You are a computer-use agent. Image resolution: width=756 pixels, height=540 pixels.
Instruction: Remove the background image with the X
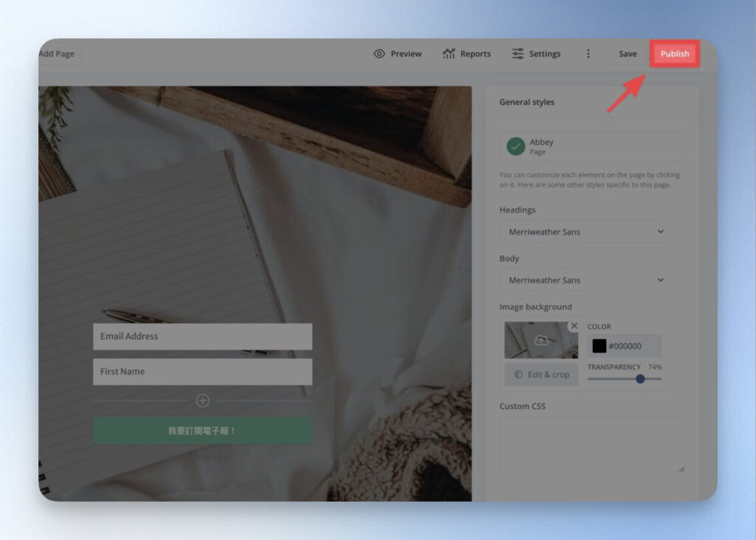pos(574,325)
